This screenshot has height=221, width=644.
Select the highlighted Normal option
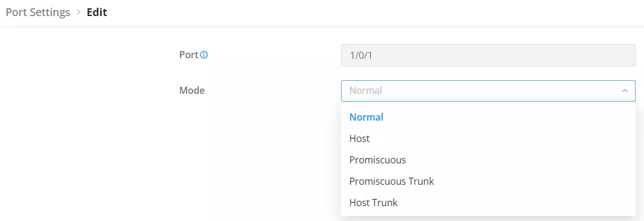[x=488, y=117]
